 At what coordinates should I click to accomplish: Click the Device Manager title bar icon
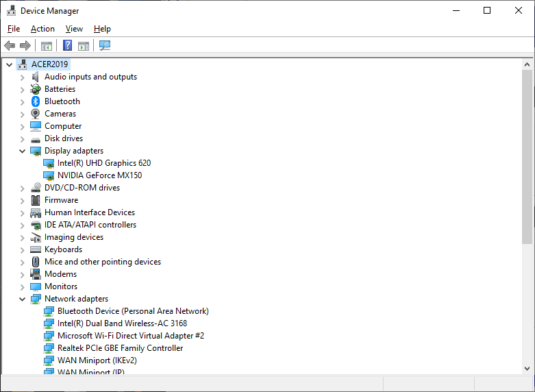point(11,10)
